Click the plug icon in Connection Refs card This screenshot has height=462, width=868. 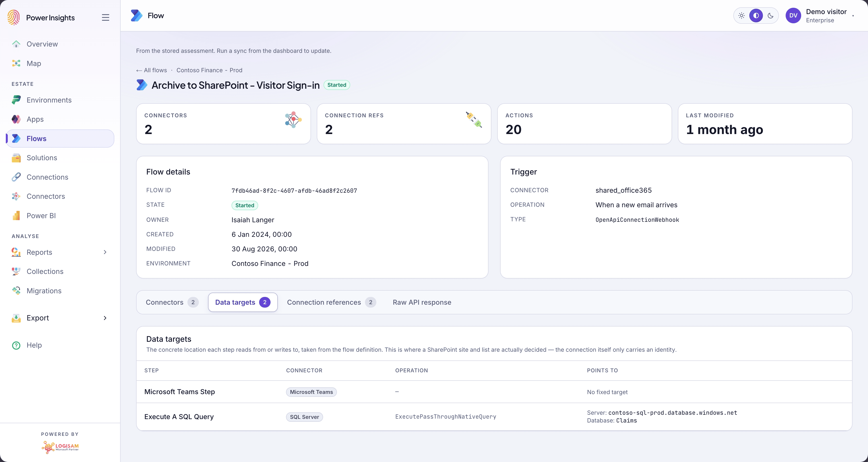click(474, 120)
